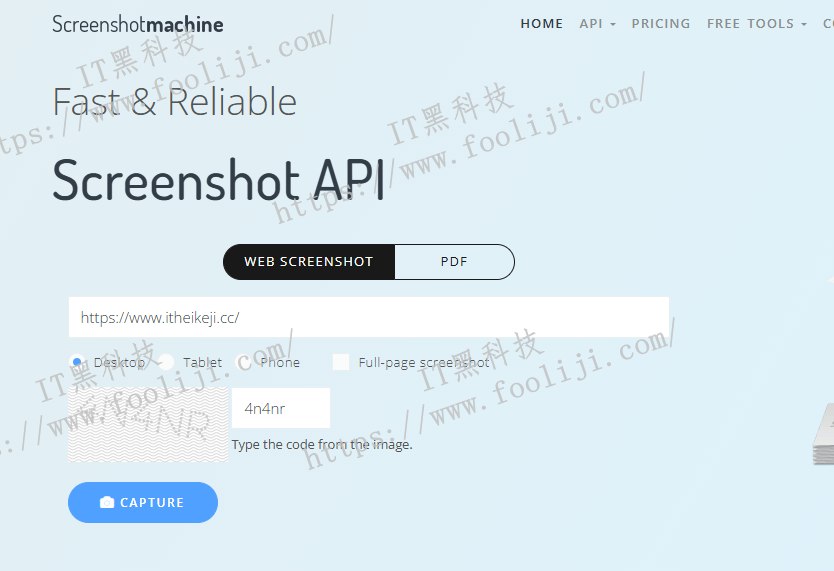Viewport: 834px width, 571px height.
Task: Switch to the PDF tab
Action: [x=454, y=262]
